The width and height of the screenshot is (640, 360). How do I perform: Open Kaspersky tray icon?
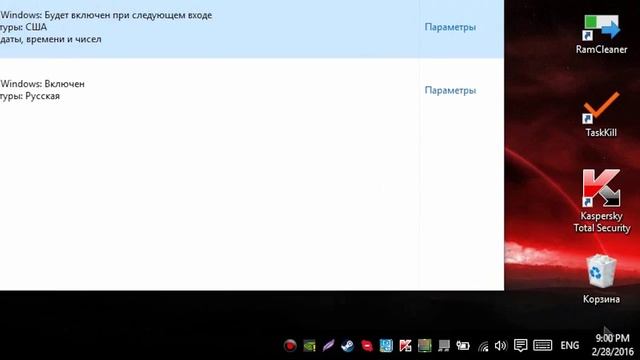[x=405, y=346]
